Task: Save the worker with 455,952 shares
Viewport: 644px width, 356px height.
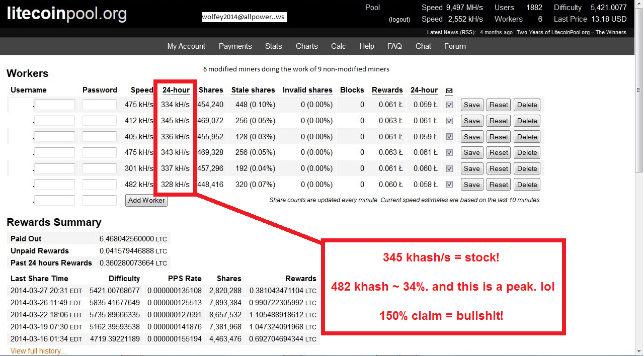Action: 472,137
